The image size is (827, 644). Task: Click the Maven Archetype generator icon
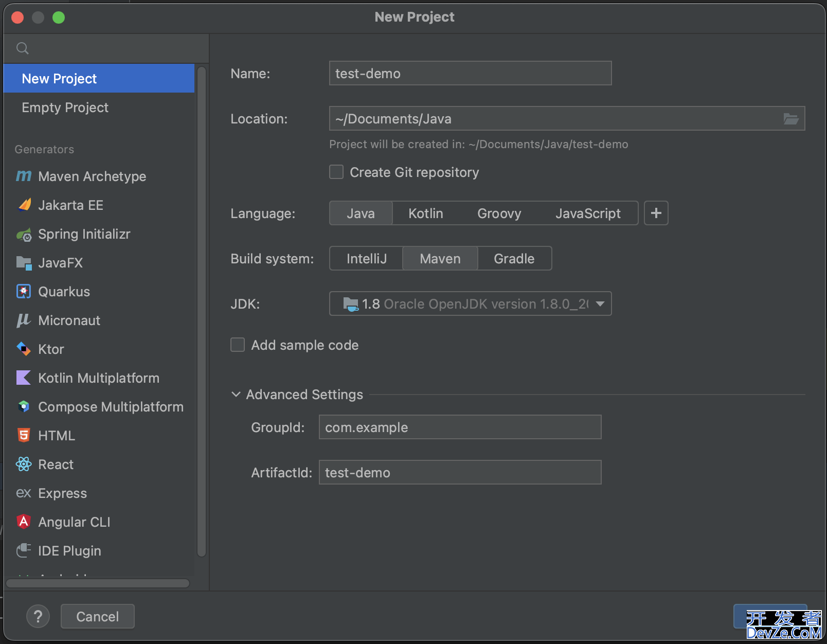pos(24,176)
